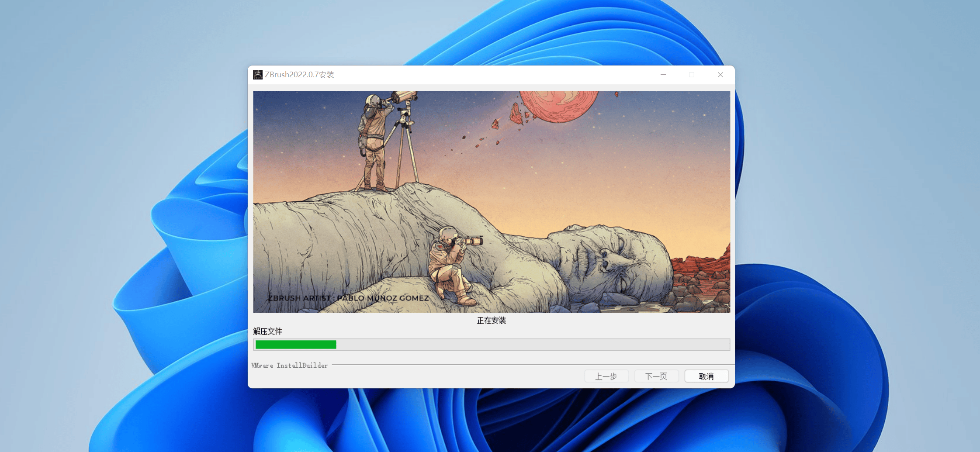Click the 取消 cancel button
The width and height of the screenshot is (980, 452).
(706, 376)
